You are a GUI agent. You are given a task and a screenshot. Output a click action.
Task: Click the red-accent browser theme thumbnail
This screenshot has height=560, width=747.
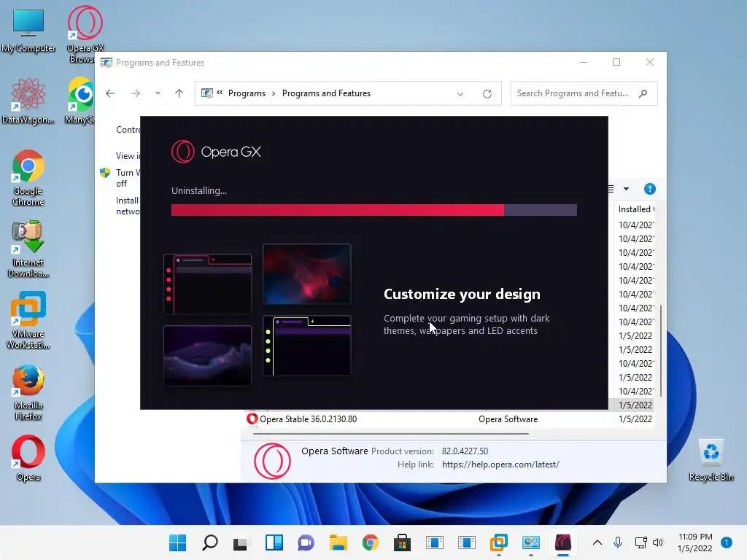[207, 284]
